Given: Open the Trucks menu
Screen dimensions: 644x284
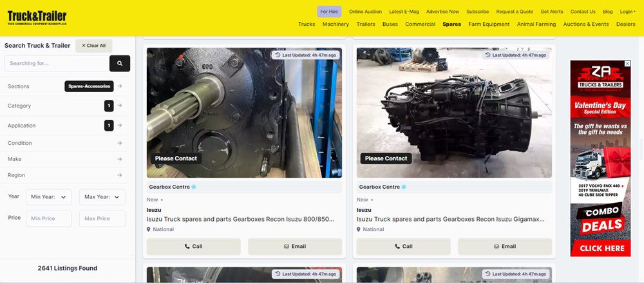Looking at the screenshot, I should 307,24.
